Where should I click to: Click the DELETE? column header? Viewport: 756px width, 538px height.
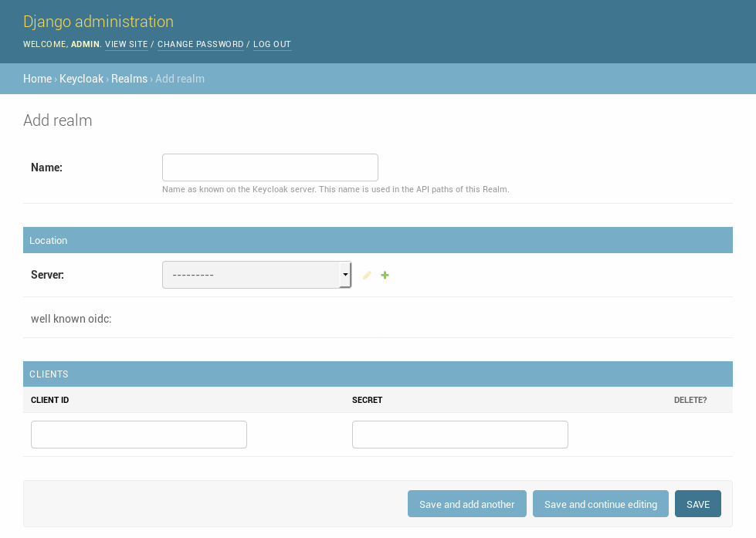click(x=690, y=400)
